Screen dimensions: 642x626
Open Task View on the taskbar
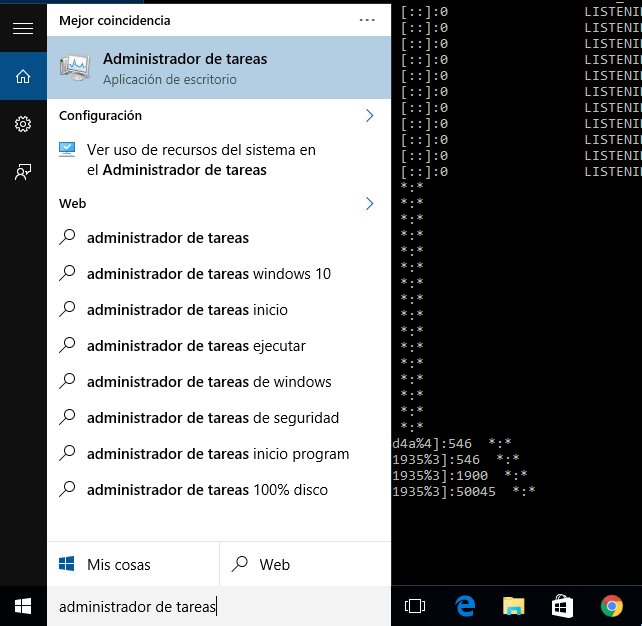pyautogui.click(x=415, y=606)
